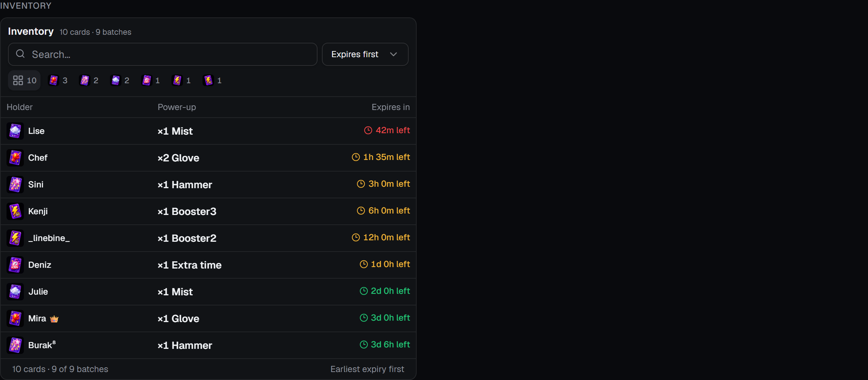The height and width of the screenshot is (380, 868).
Task: Select the all cards filter showing 10
Action: pos(25,80)
